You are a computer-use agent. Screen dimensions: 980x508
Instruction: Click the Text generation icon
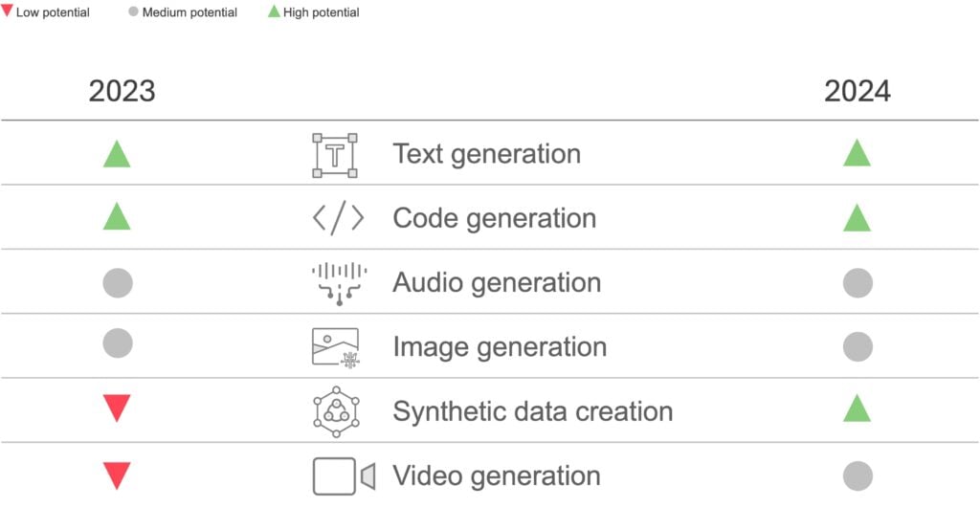[335, 155]
